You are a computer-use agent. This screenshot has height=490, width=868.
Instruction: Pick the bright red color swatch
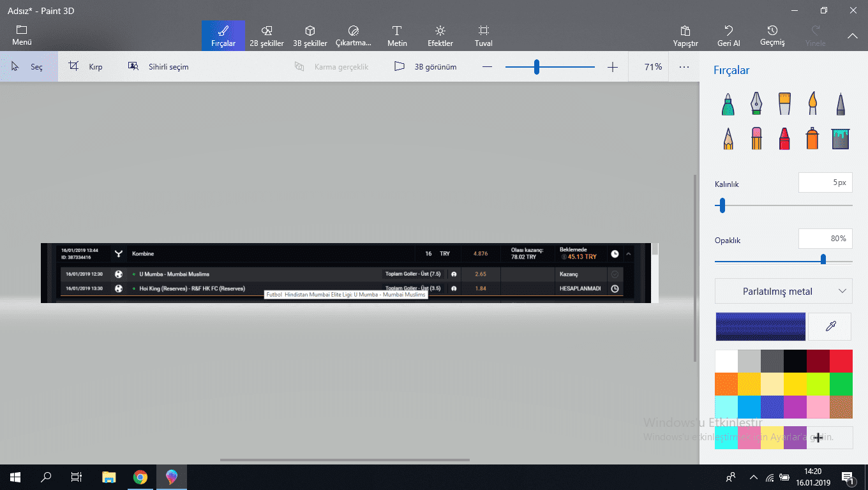[841, 361]
